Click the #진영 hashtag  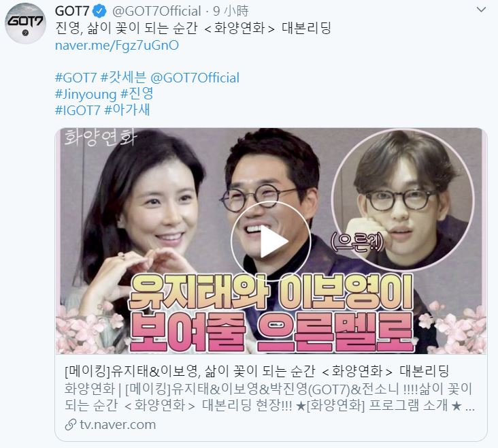(137, 94)
